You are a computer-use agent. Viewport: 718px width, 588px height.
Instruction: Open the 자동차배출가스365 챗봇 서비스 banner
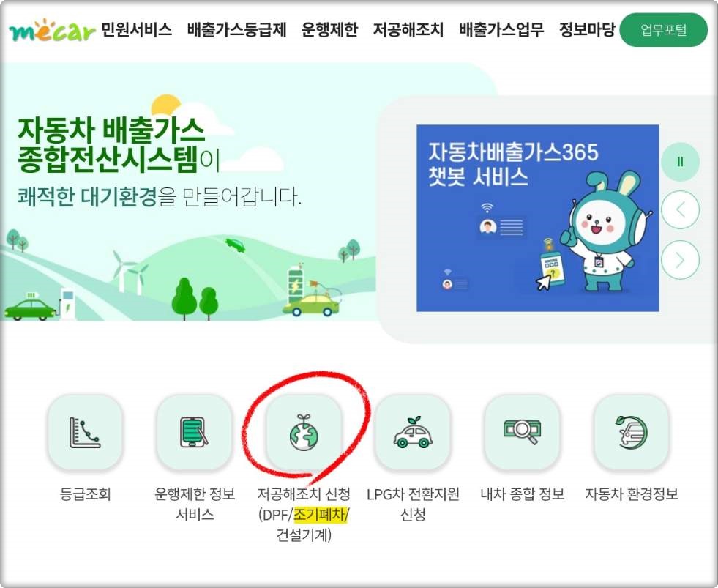537,218
